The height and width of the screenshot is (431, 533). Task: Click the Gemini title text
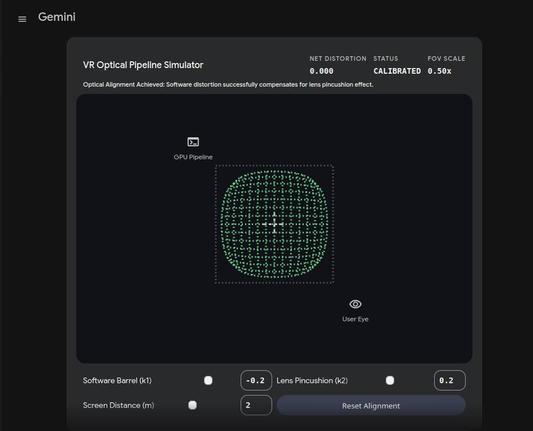pos(57,17)
